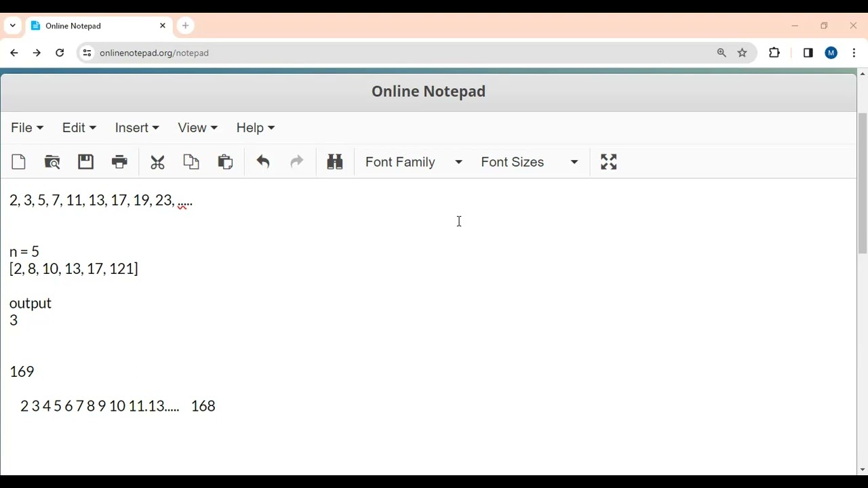Screen dimensions: 868x488
Task: Click the line starting '2 3 4 5 6 7 8 9 10'
Action: coord(118,406)
